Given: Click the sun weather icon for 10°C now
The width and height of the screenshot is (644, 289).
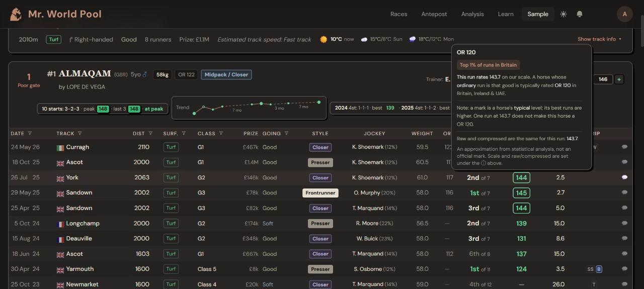Looking at the screenshot, I should tap(324, 39).
